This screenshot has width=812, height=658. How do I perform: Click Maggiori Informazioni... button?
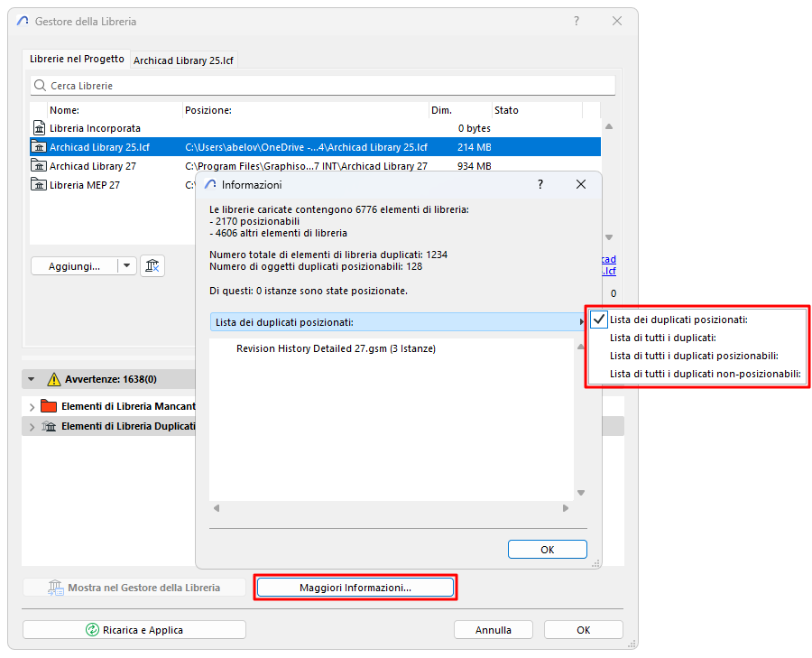click(x=355, y=588)
